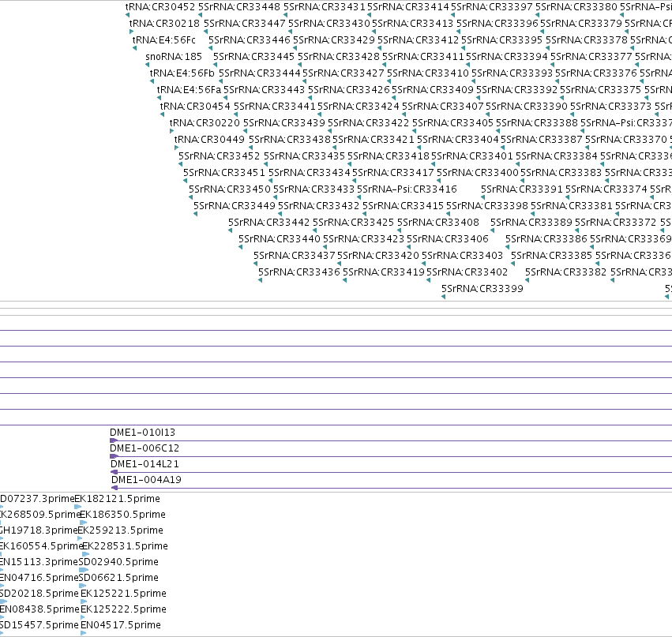Click the tRNA:CR30454 label
Screen dimensions: 672x637
[x=195, y=107]
